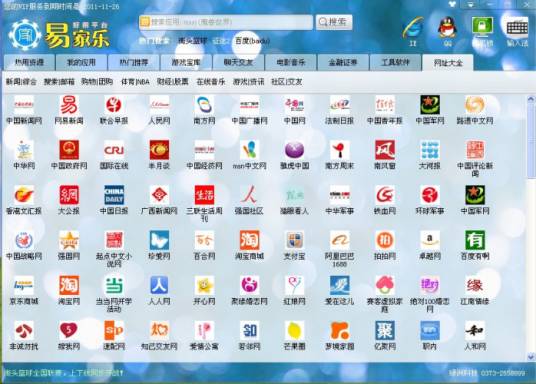Screen dimensions: 536x384
Task: Click the 易家乐 gear logo
Action: pos(25,35)
